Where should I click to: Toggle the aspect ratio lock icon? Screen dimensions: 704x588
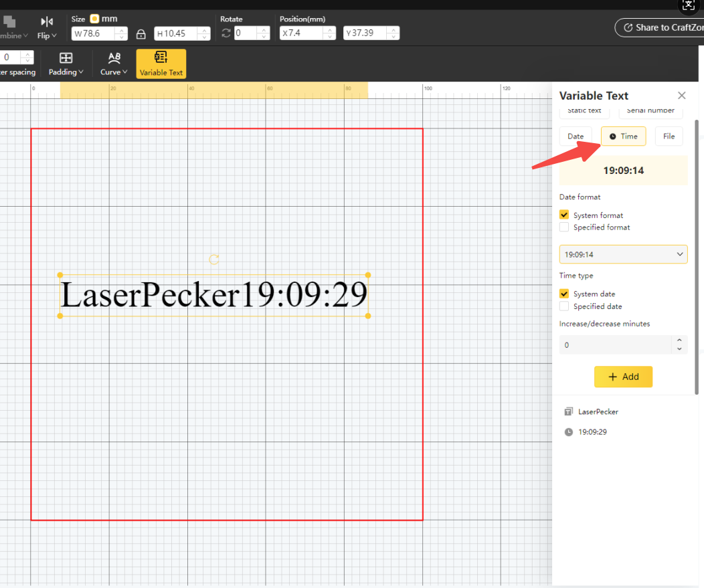click(x=141, y=34)
